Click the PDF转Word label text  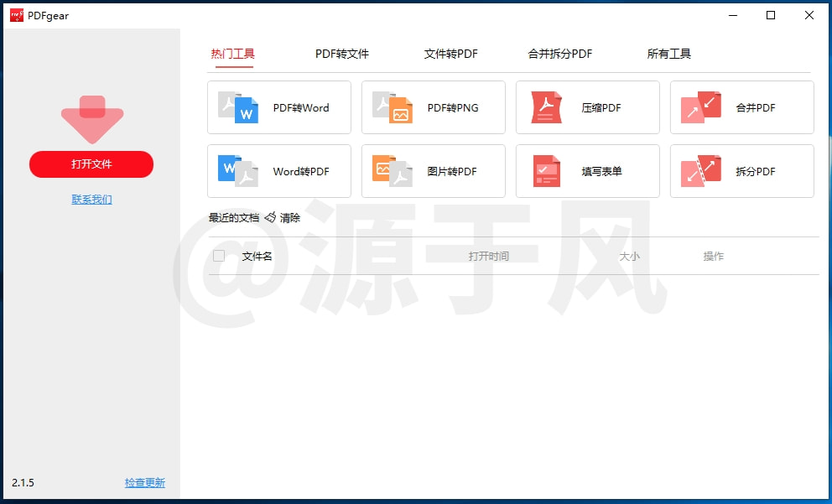click(x=301, y=107)
